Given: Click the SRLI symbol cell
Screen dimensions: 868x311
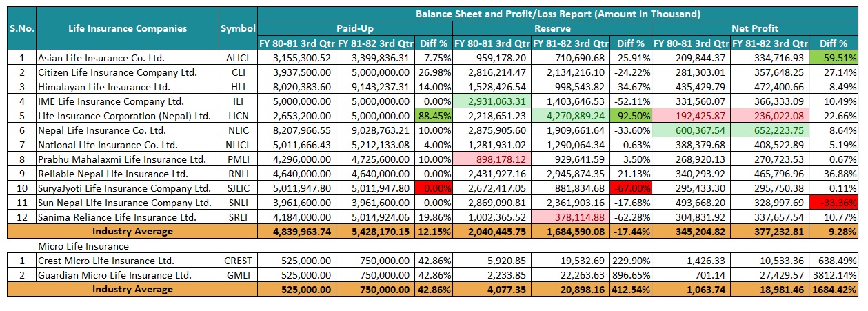Looking at the screenshot, I should pos(238,217).
